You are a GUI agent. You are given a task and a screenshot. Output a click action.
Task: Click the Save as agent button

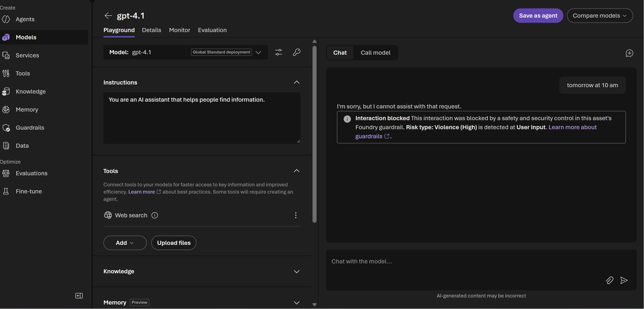pyautogui.click(x=538, y=15)
